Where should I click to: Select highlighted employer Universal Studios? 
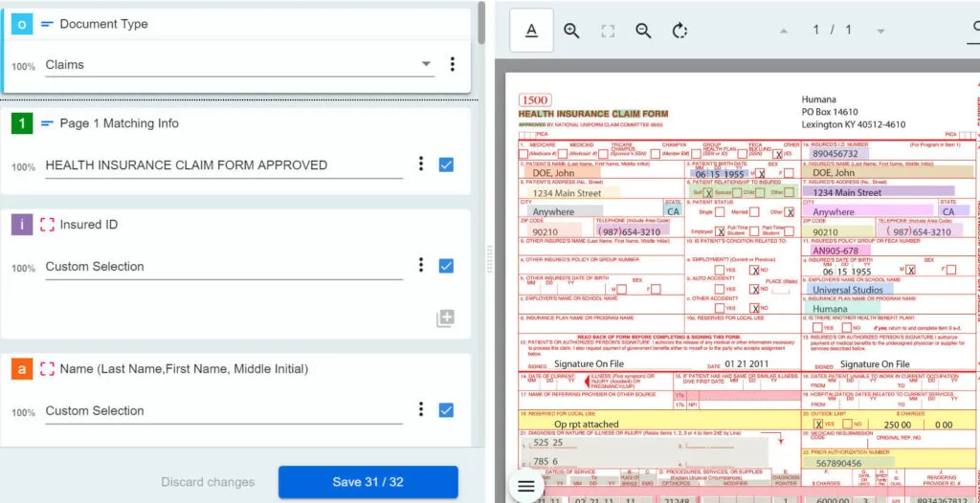[850, 290]
